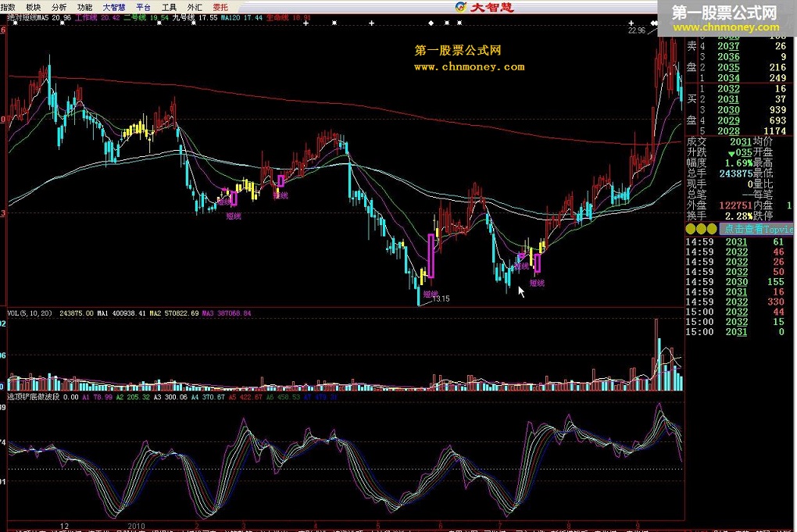Click the 幅度 value 1.69%
797x532 pixels.
(738, 163)
